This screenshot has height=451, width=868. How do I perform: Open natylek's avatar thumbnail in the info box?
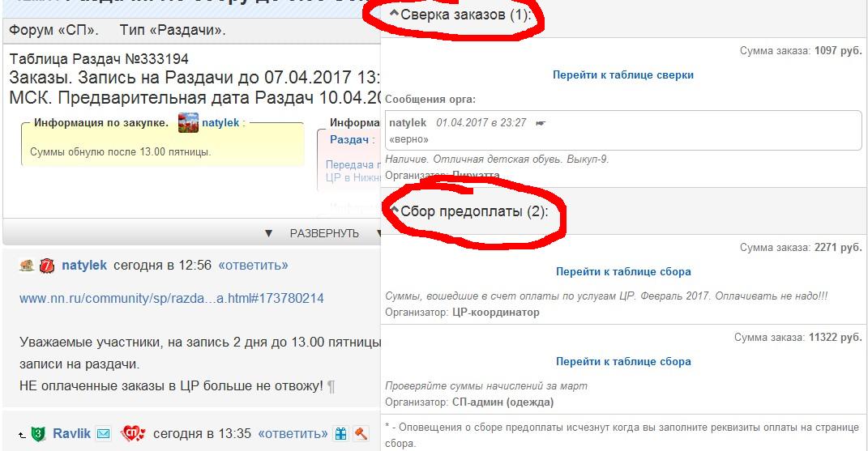[x=188, y=122]
